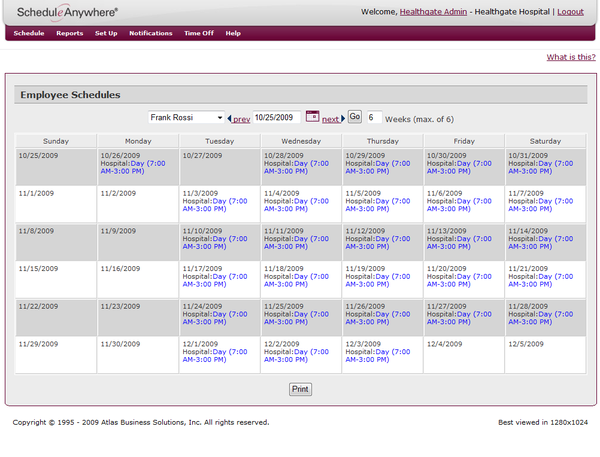Open the Help menu
The width and height of the screenshot is (600, 457).
pos(233,33)
